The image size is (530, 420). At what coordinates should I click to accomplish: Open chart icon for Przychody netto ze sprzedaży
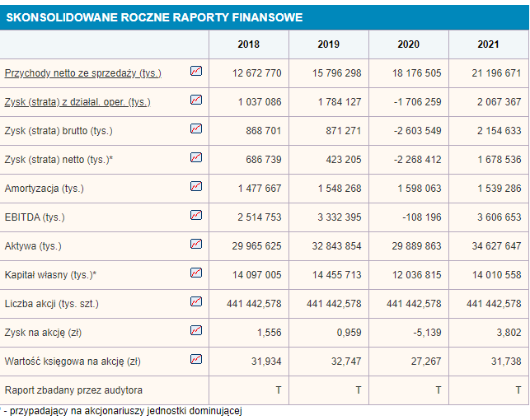(x=196, y=72)
